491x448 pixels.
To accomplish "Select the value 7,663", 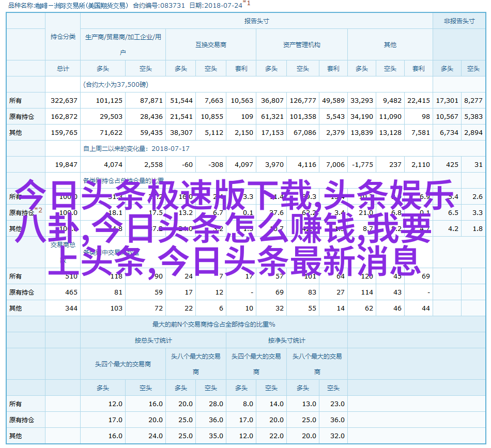I will (214, 100).
